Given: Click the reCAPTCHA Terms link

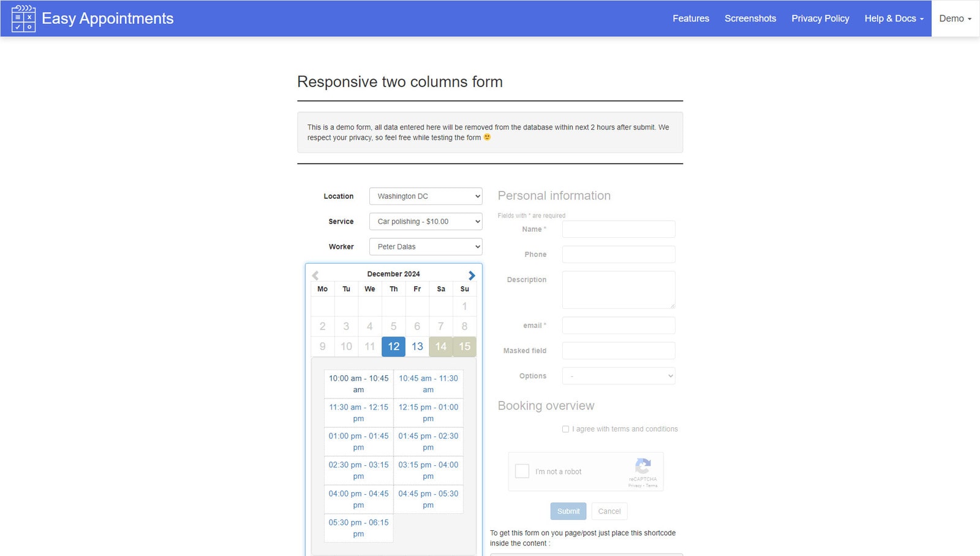Looking at the screenshot, I should pyautogui.click(x=652, y=486).
